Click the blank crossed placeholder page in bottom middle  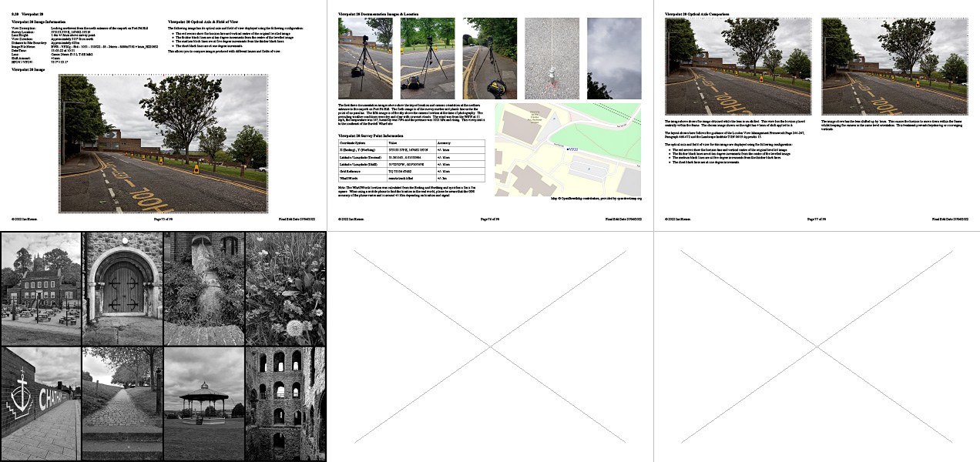[490, 346]
